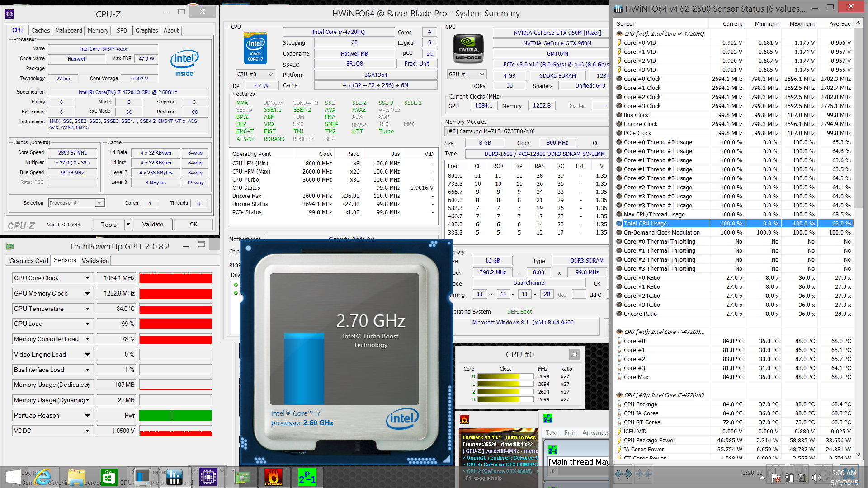Open Processor #1 selection dropdown in CPU-Z
This screenshot has height=488, width=868.
pos(76,203)
